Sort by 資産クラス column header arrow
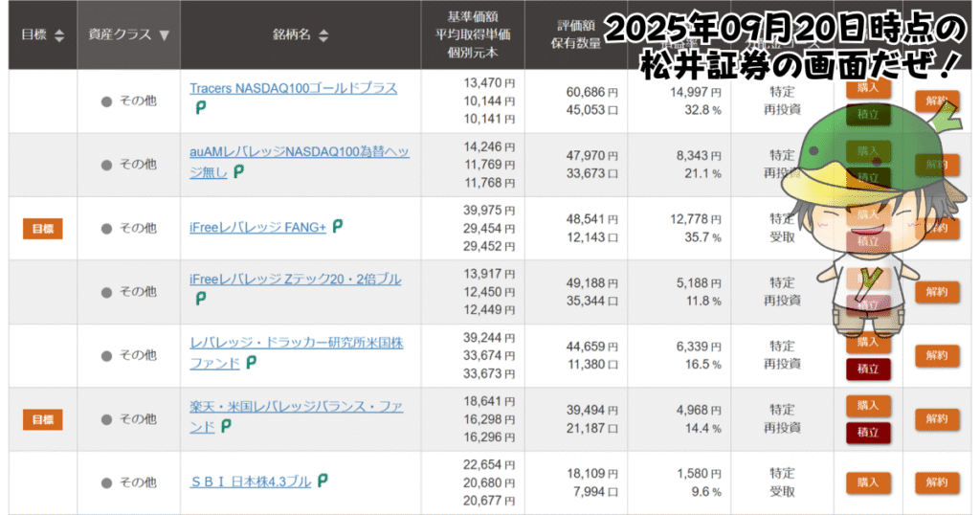Viewport: 980px width, 515px height. [165, 35]
